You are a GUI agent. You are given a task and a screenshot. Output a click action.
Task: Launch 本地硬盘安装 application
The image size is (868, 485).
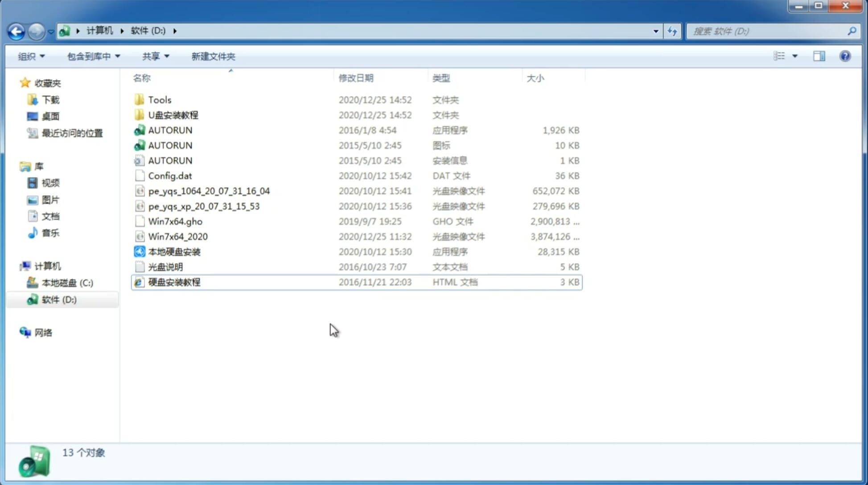pos(174,251)
